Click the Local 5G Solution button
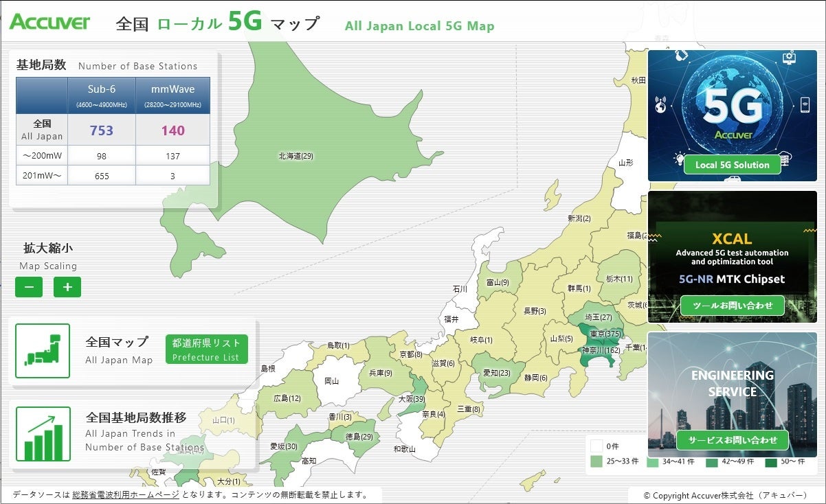 732,165
